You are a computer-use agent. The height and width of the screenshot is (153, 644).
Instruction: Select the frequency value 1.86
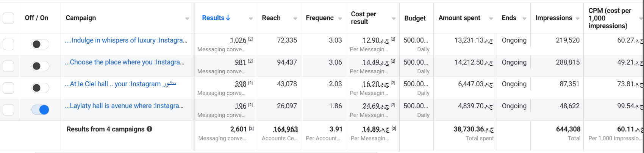click(x=335, y=106)
